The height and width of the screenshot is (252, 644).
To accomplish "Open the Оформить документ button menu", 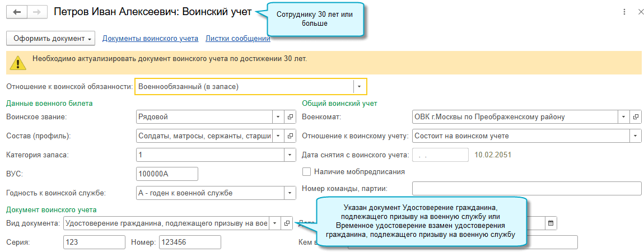I will [x=51, y=39].
